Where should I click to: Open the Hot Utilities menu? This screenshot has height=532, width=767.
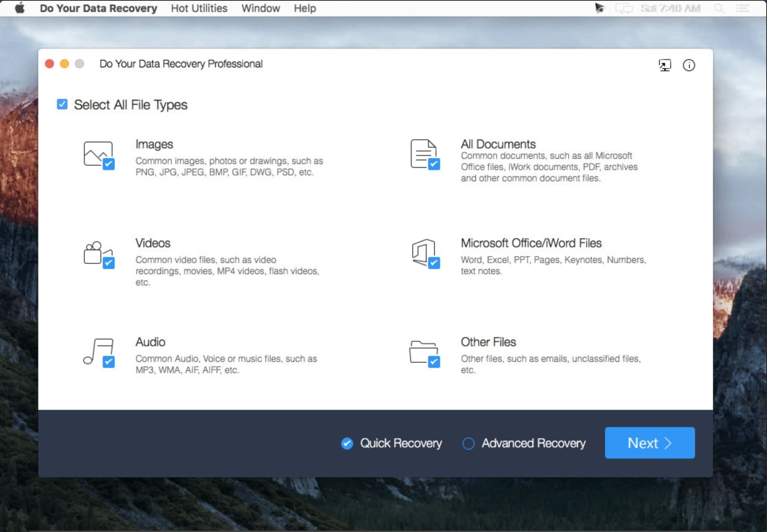199,8
